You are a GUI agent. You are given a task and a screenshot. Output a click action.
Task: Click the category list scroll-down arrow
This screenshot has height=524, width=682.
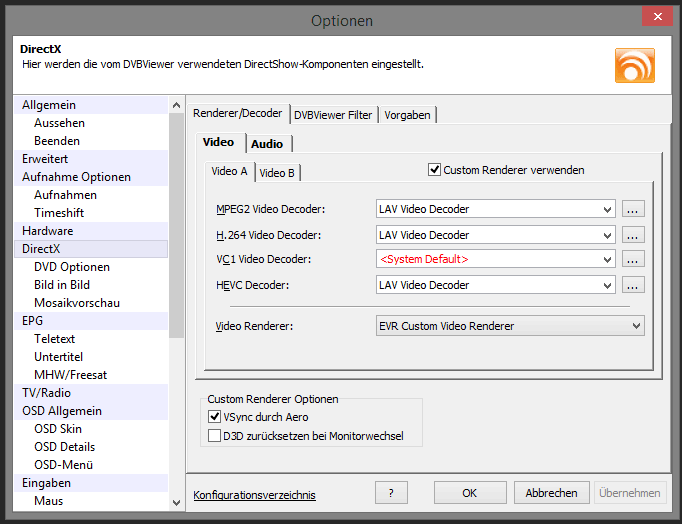tap(176, 503)
